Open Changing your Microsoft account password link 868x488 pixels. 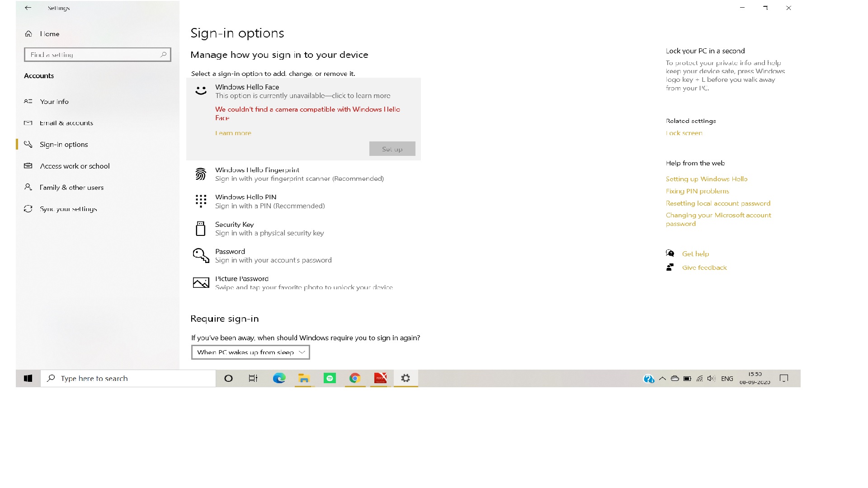coord(718,220)
